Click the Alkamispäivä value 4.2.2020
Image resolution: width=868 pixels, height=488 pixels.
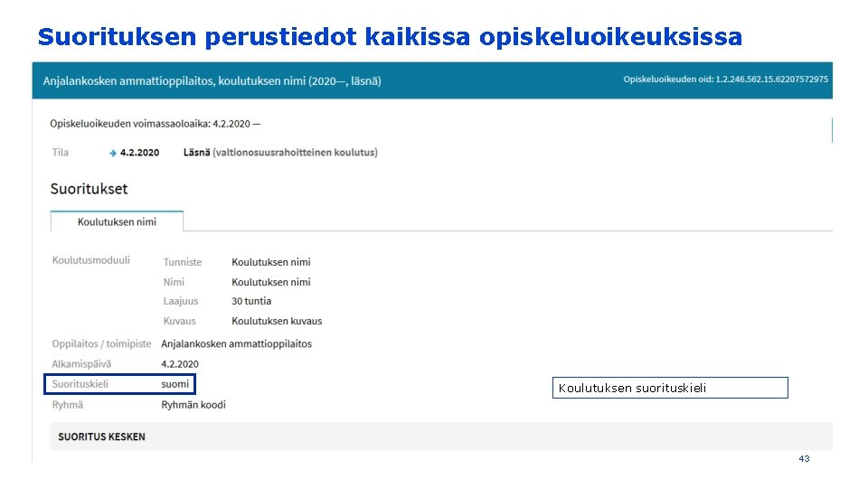tap(180, 364)
